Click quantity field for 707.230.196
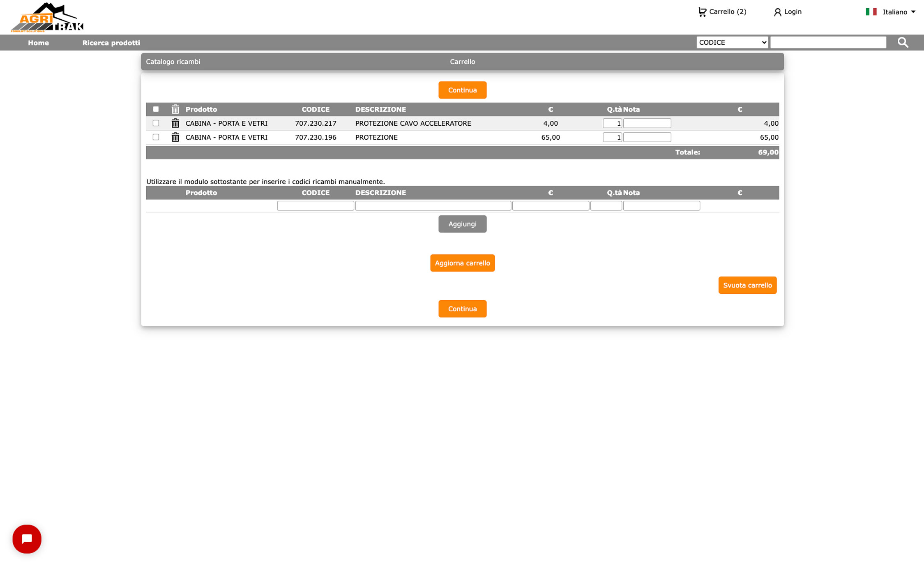The width and height of the screenshot is (924, 564). coord(612,137)
